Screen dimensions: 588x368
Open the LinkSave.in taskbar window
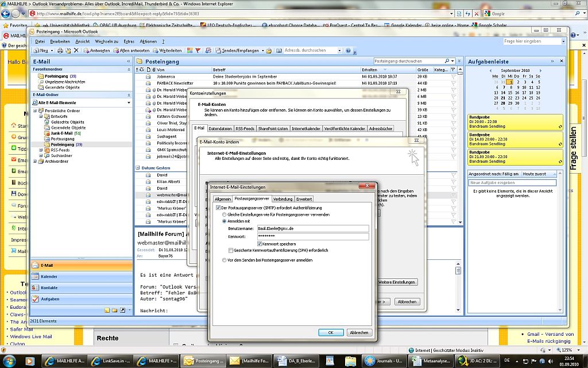111,361
